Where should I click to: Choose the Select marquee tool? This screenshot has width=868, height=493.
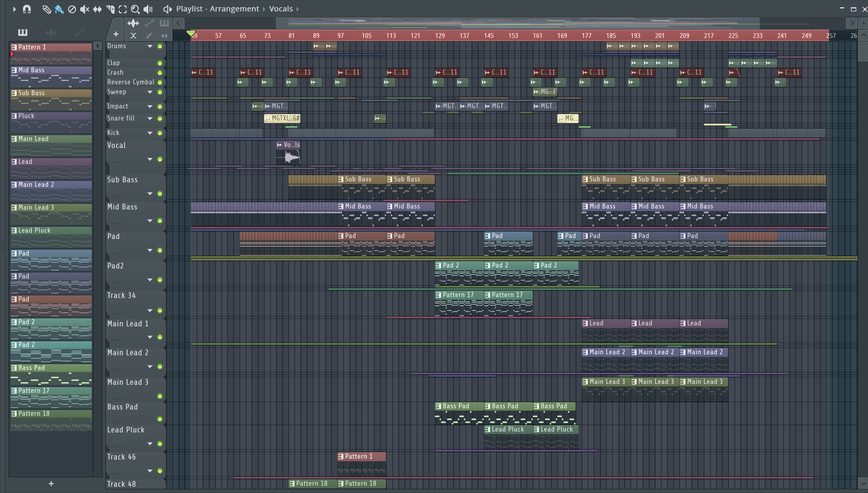tap(123, 9)
